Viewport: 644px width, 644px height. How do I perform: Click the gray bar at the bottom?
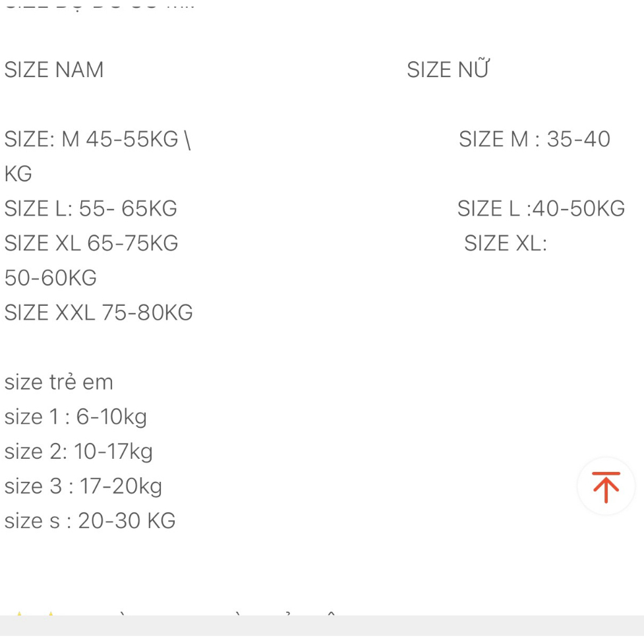point(322,629)
